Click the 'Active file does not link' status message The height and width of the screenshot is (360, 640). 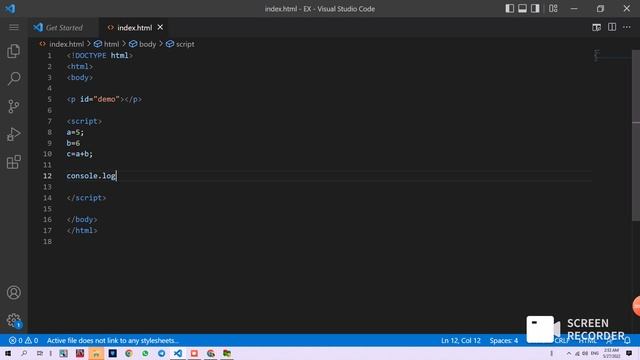pyautogui.click(x=113, y=340)
